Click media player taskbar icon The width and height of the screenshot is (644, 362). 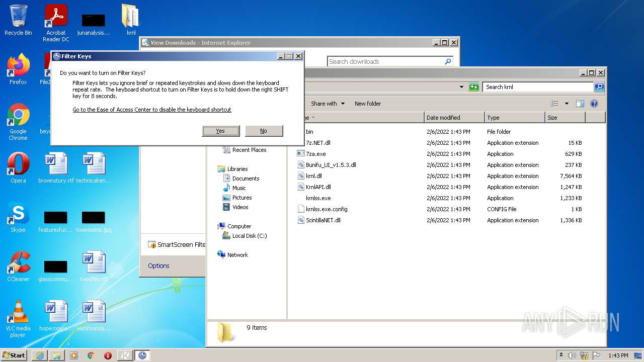click(x=74, y=355)
